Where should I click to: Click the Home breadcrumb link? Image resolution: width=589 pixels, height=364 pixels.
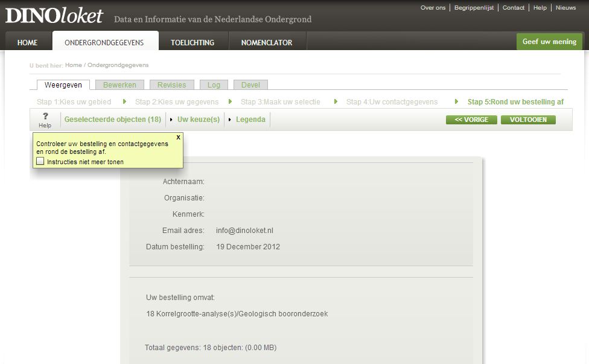(x=73, y=65)
